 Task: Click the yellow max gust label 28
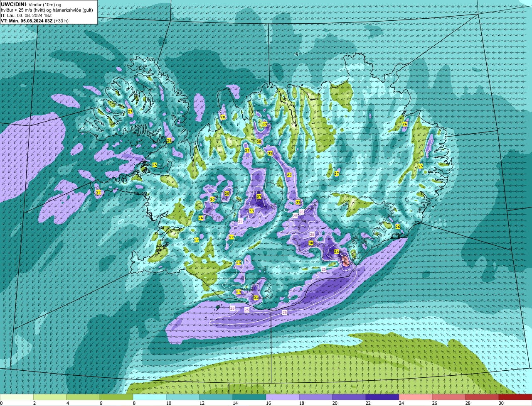point(223,117)
